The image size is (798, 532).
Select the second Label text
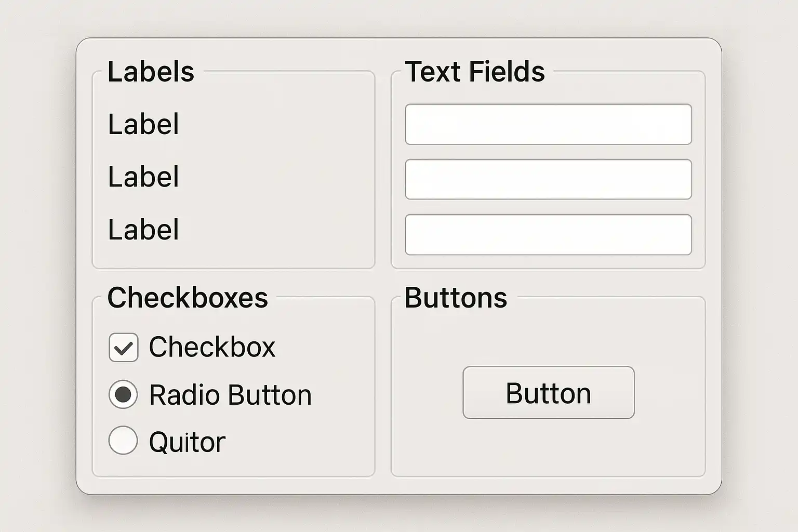pyautogui.click(x=143, y=177)
